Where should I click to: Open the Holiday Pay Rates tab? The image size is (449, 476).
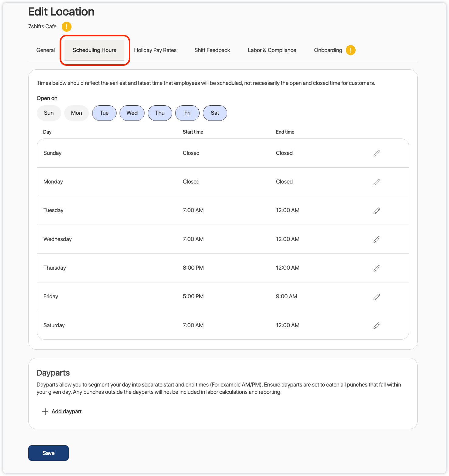point(155,50)
